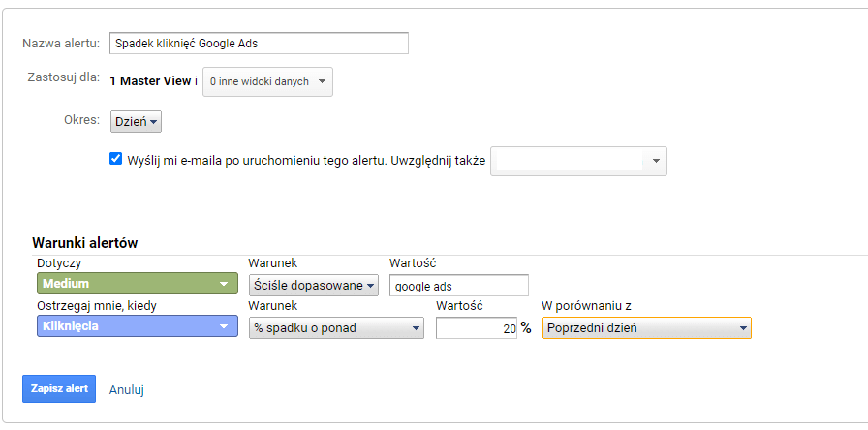Screen dimensions: 868x430
Task: Click the 'Anuluj' link
Action: click(127, 390)
